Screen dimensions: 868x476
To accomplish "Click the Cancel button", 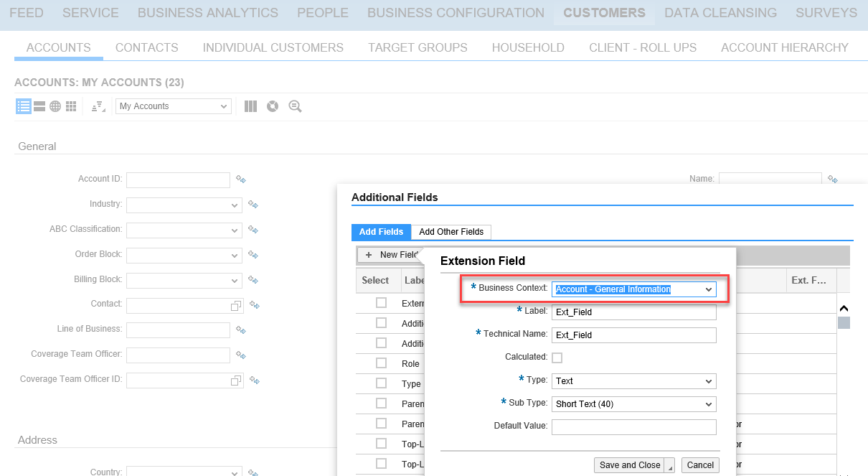I will point(700,465).
